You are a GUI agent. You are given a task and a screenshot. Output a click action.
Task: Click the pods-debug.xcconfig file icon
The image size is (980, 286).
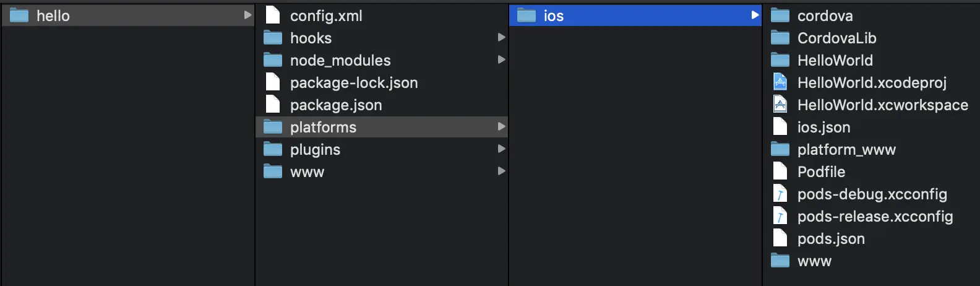pyautogui.click(x=780, y=194)
